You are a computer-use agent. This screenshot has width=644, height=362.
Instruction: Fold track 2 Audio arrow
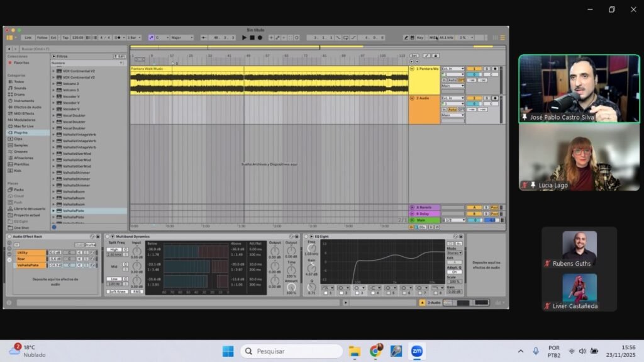[412, 98]
